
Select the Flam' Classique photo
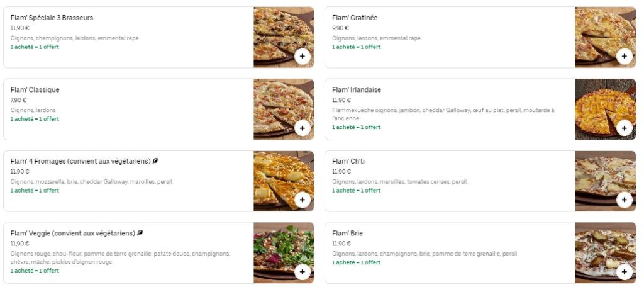283,107
